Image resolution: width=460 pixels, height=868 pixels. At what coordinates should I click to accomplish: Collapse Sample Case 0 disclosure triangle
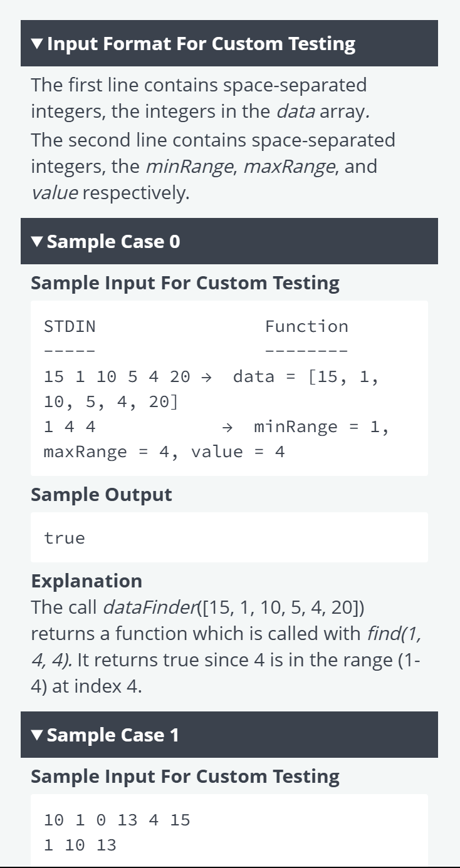(x=37, y=242)
